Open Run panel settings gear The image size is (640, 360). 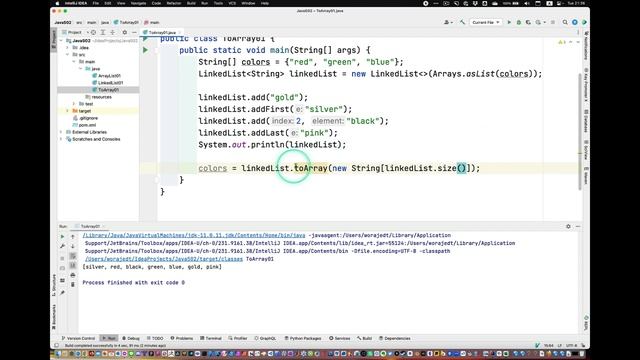(x=568, y=226)
